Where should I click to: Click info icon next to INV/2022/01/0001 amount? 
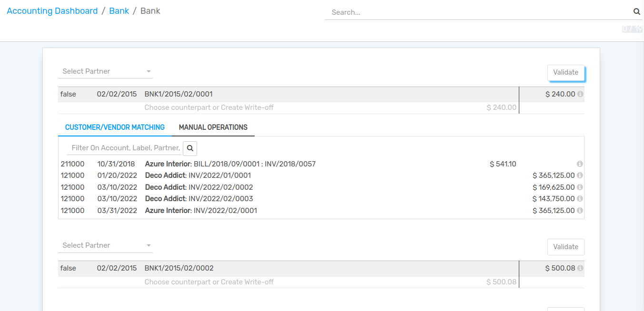click(x=580, y=175)
